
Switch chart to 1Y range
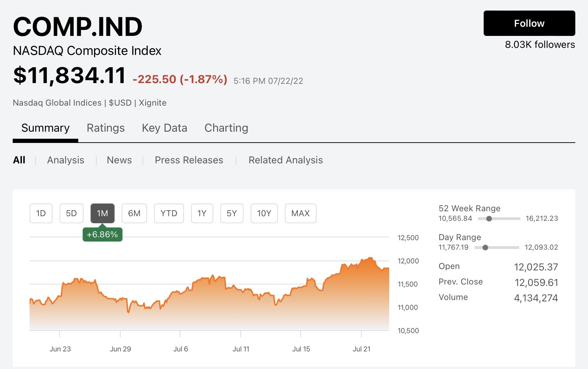click(202, 213)
